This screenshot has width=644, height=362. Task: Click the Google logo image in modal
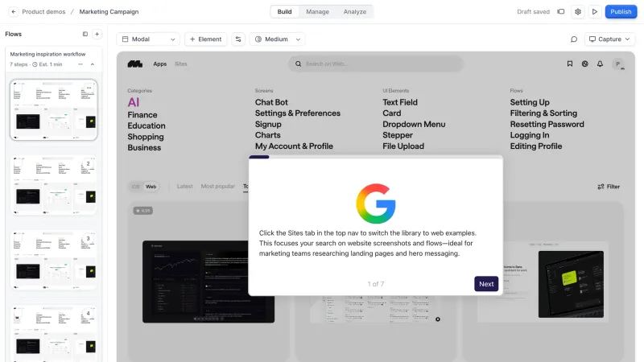(376, 204)
